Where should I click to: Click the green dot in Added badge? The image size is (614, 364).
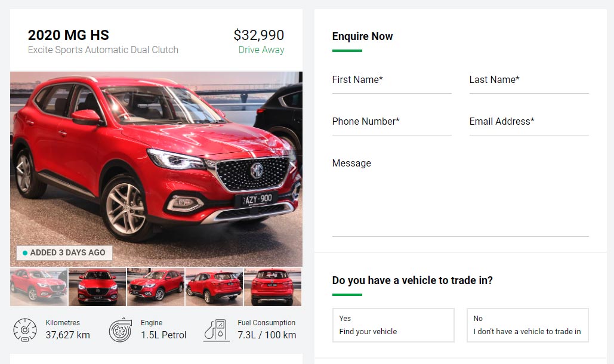coord(25,253)
